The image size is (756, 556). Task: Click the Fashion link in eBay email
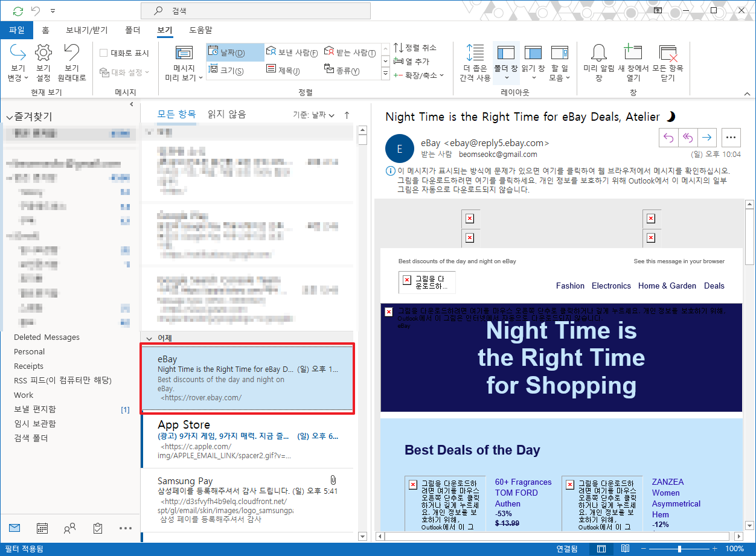(570, 286)
